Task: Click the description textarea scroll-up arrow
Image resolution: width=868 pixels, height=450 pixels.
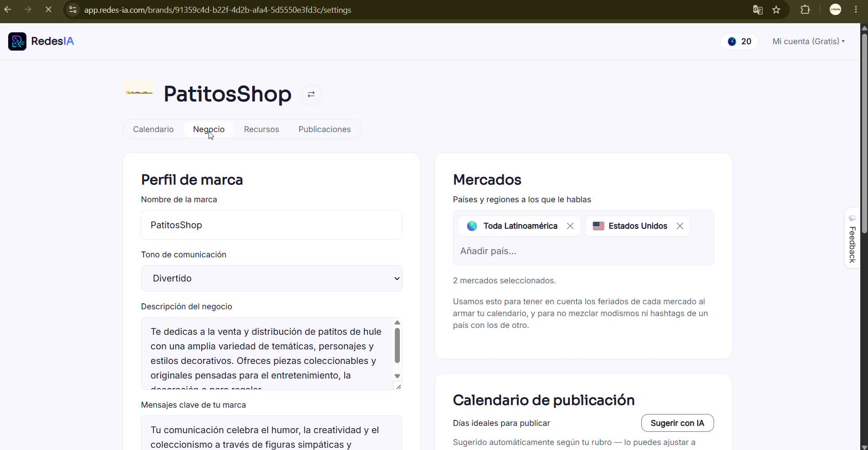Action: (397, 322)
